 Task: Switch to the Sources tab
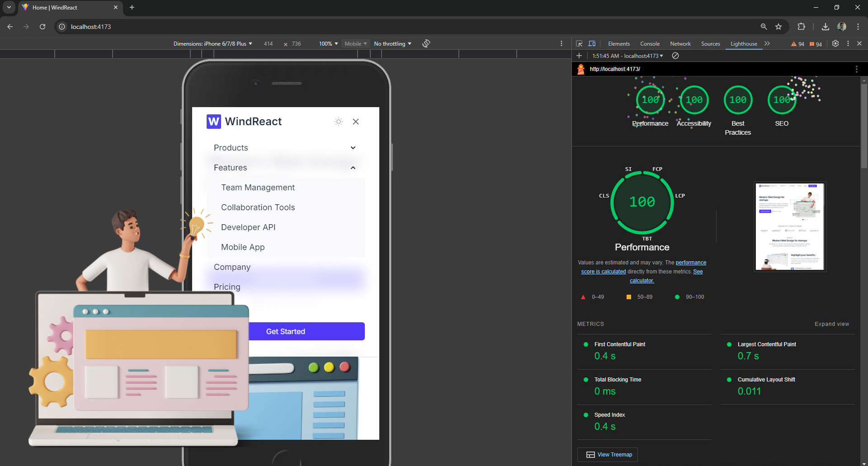[x=710, y=44]
